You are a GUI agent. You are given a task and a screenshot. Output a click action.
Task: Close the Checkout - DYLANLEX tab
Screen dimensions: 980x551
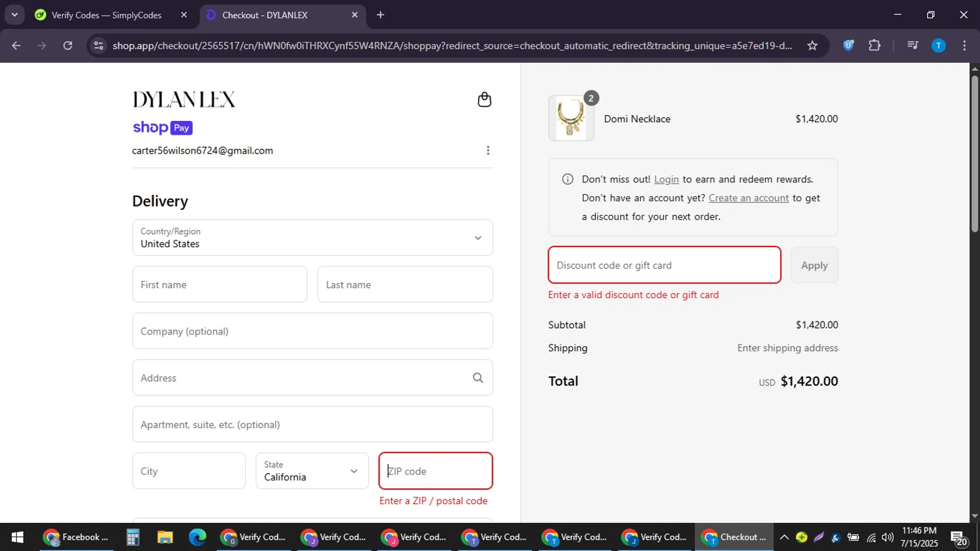click(x=355, y=15)
